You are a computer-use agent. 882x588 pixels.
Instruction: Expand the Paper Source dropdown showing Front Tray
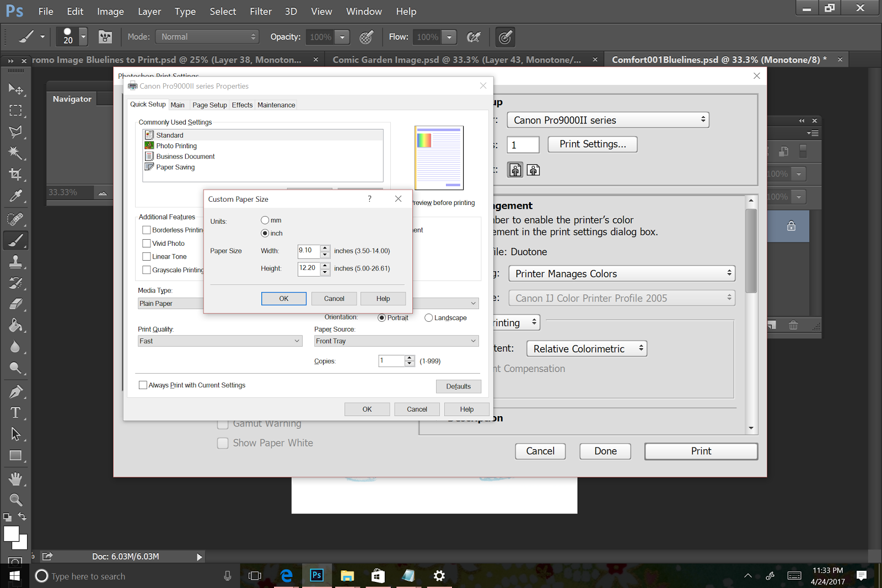pos(396,341)
